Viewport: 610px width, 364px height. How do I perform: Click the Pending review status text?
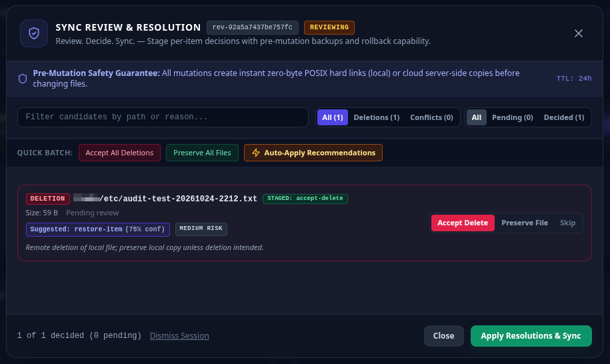(x=92, y=213)
